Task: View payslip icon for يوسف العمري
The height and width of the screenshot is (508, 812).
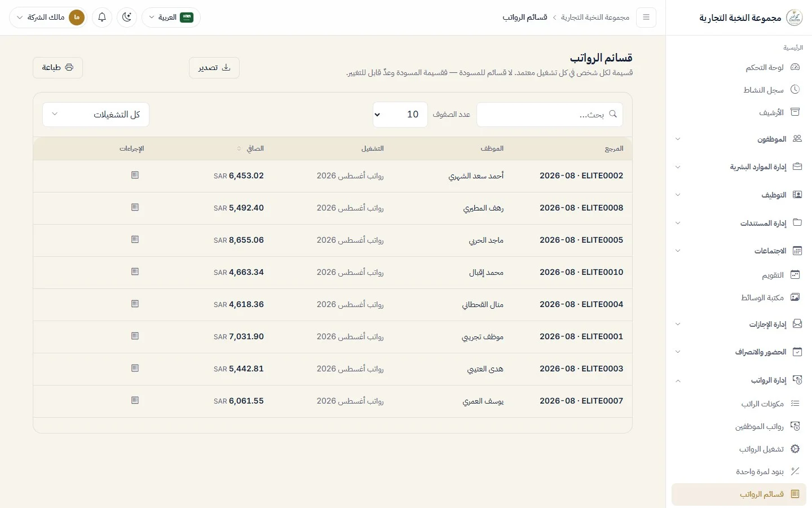Action: (x=135, y=401)
